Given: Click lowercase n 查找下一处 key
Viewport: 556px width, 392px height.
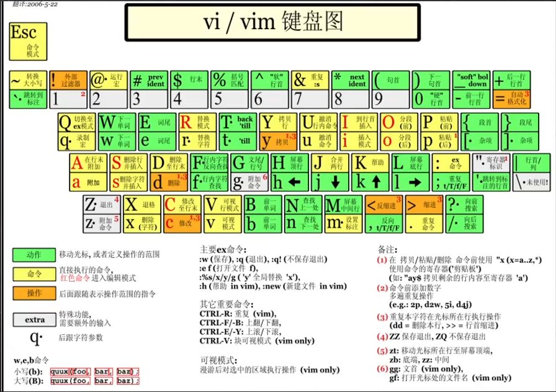Looking at the screenshot, I should tap(303, 224).
